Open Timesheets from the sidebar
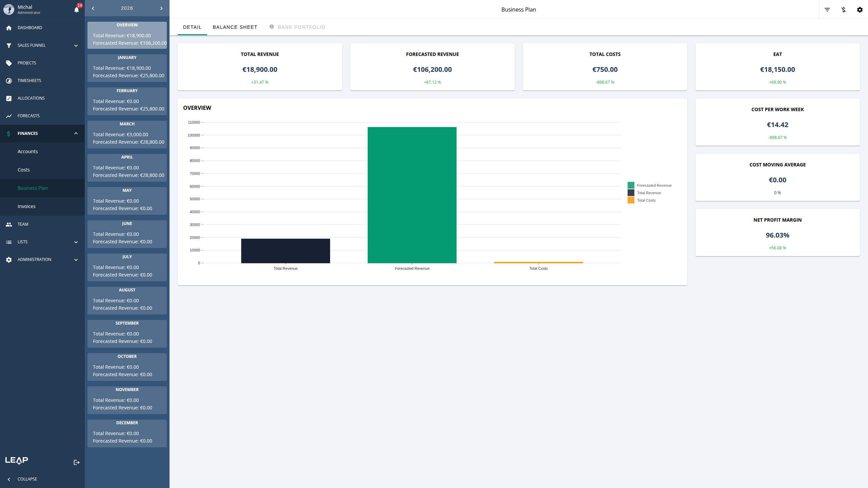The height and width of the screenshot is (488, 868). pyautogui.click(x=29, y=81)
